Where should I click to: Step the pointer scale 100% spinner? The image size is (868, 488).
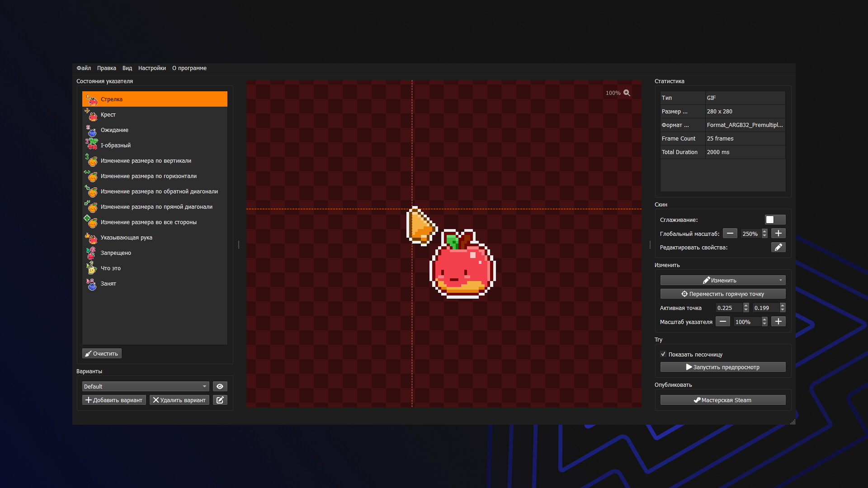(764, 321)
